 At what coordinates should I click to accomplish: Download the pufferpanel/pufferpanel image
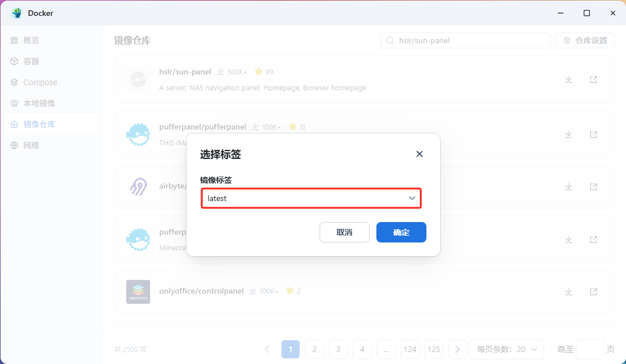(569, 135)
